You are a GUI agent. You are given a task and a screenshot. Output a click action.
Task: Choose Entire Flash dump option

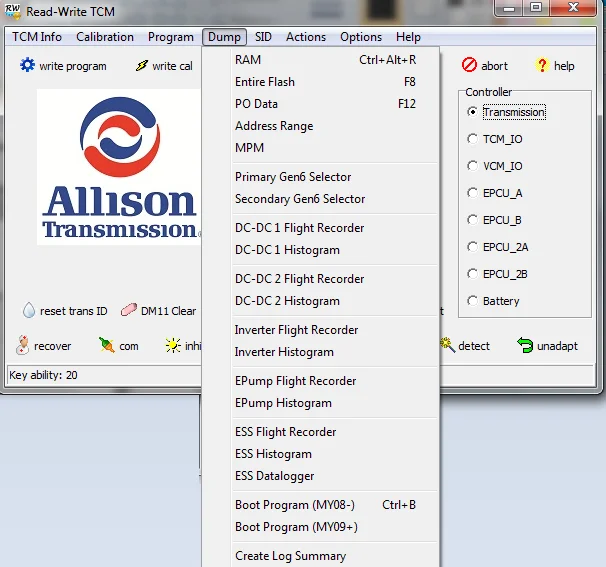click(x=321, y=82)
